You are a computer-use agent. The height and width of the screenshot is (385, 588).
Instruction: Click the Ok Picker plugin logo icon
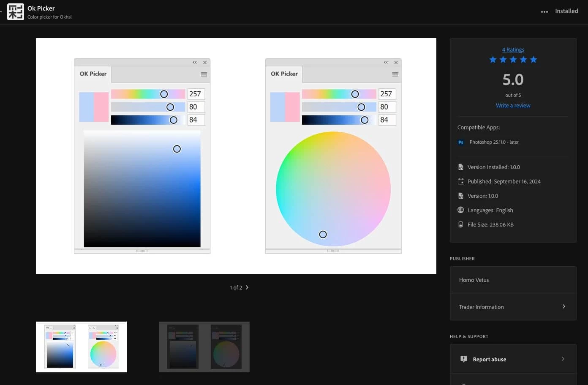click(16, 12)
